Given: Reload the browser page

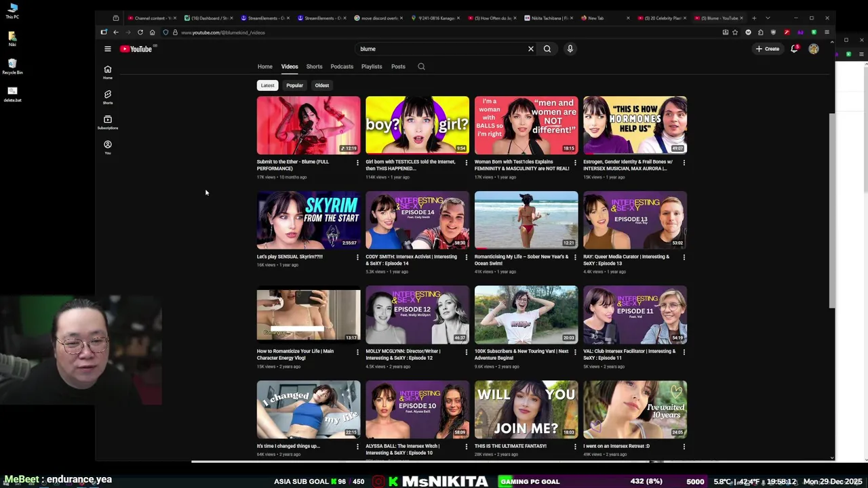Looking at the screenshot, I should tap(140, 33).
